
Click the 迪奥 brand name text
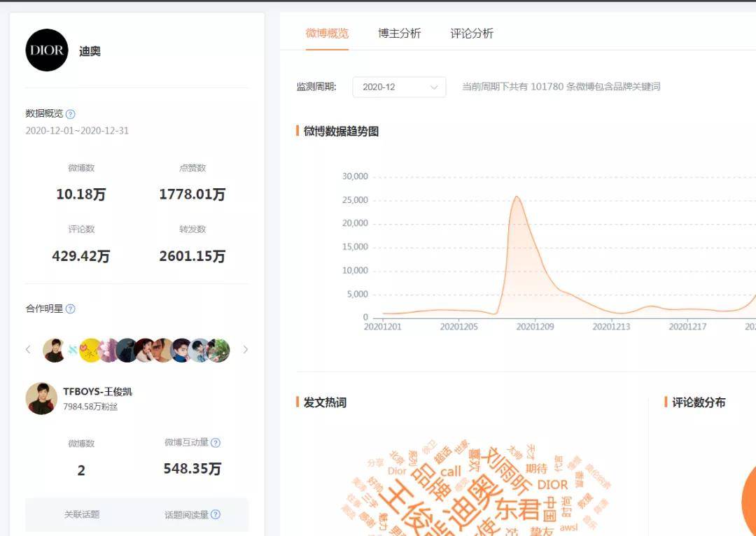(x=90, y=51)
